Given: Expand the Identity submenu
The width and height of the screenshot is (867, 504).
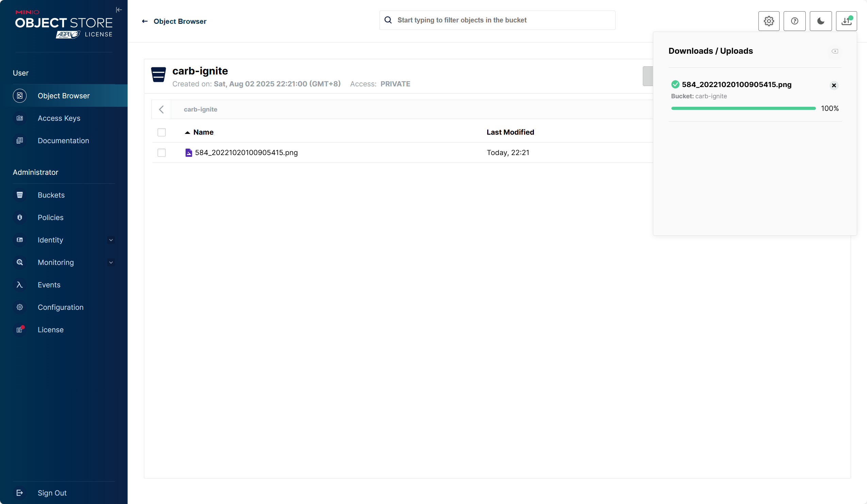Looking at the screenshot, I should pyautogui.click(x=111, y=240).
